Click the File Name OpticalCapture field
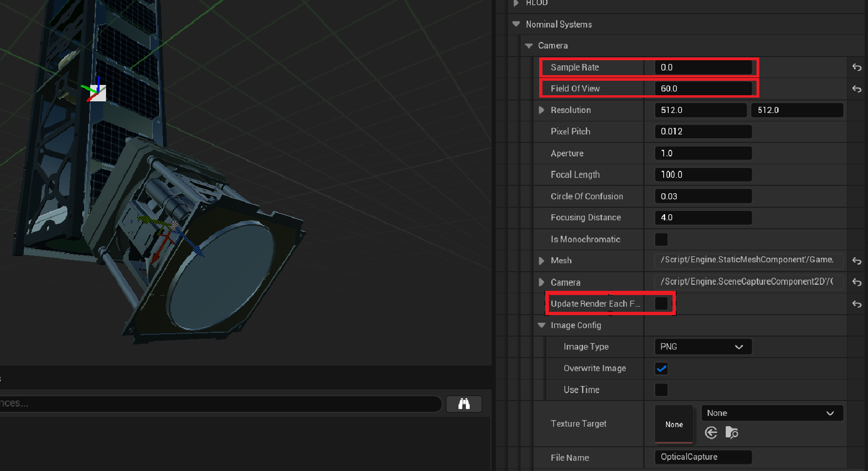This screenshot has width=868, height=471. click(702, 457)
